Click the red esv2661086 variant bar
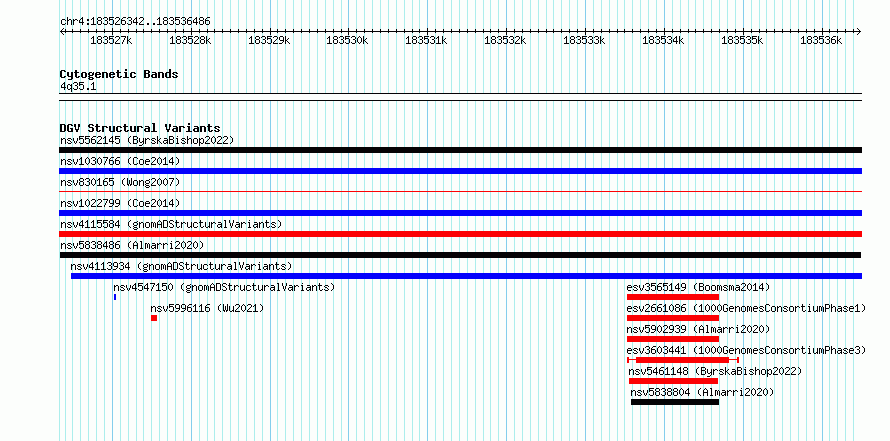Viewport: 890px width, 441px height. click(673, 318)
